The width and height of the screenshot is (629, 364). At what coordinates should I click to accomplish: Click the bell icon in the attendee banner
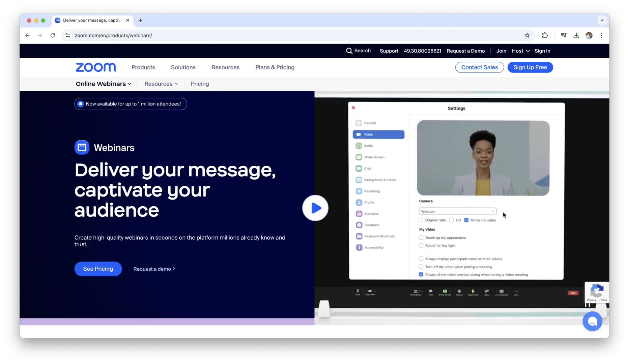click(80, 104)
